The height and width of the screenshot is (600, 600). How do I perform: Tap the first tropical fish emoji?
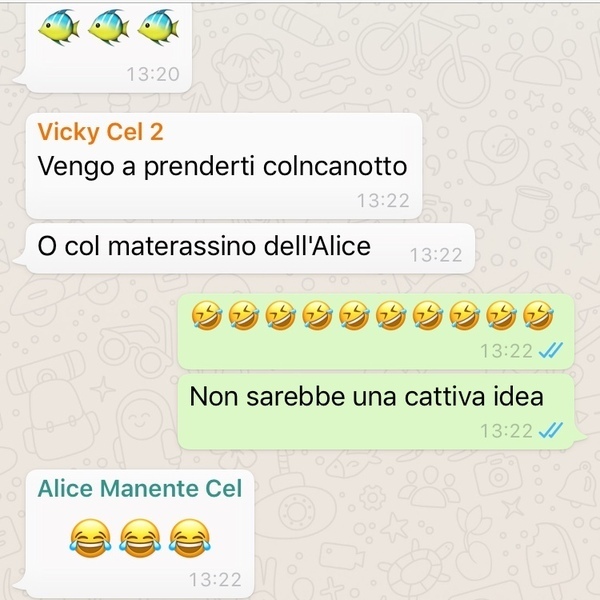pos(59,27)
